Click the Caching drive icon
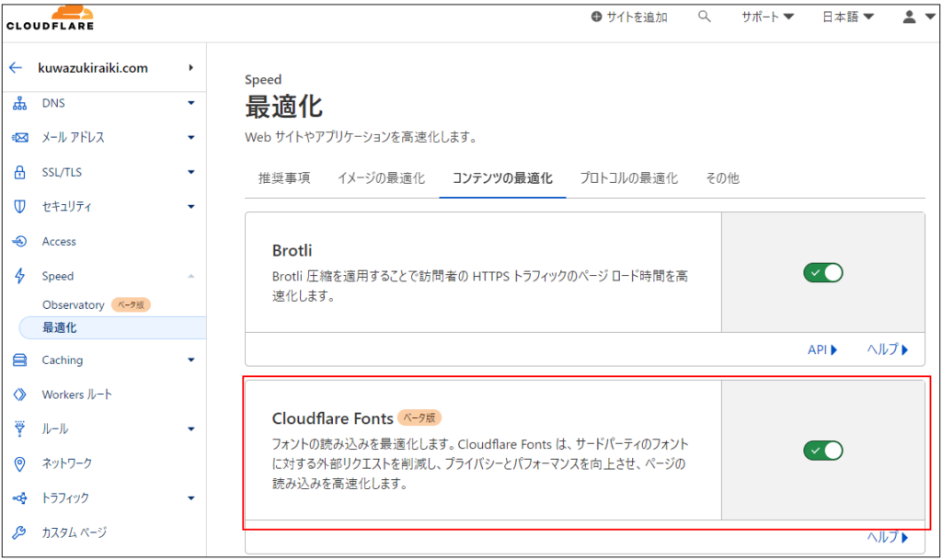942x560 pixels. pos(19,360)
